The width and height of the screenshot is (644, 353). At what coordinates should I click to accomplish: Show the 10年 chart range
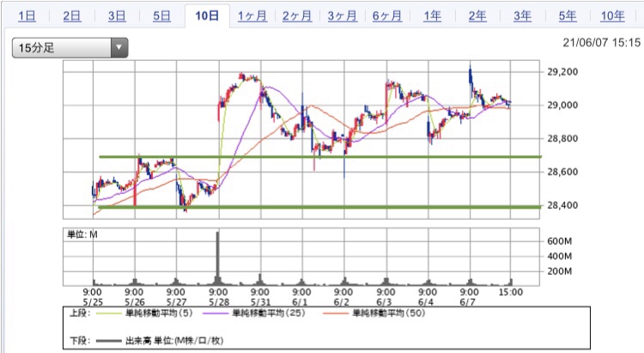[x=612, y=16]
